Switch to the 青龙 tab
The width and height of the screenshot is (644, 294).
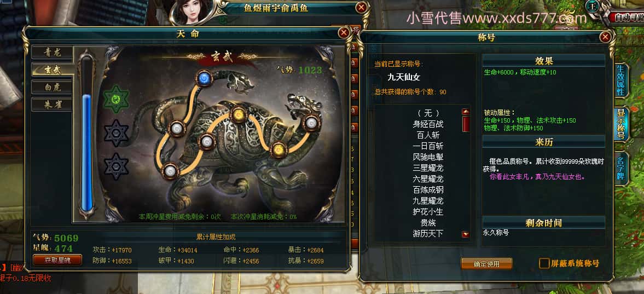click(x=53, y=53)
